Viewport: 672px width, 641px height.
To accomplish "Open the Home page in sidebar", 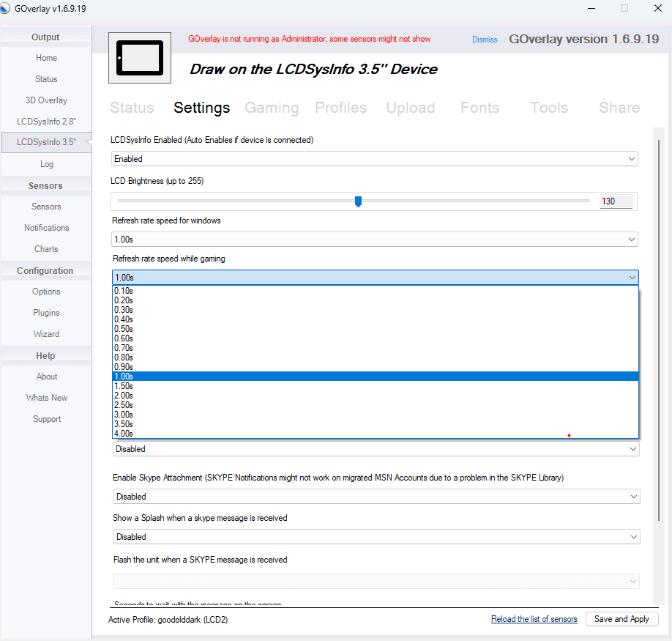I will (46, 58).
